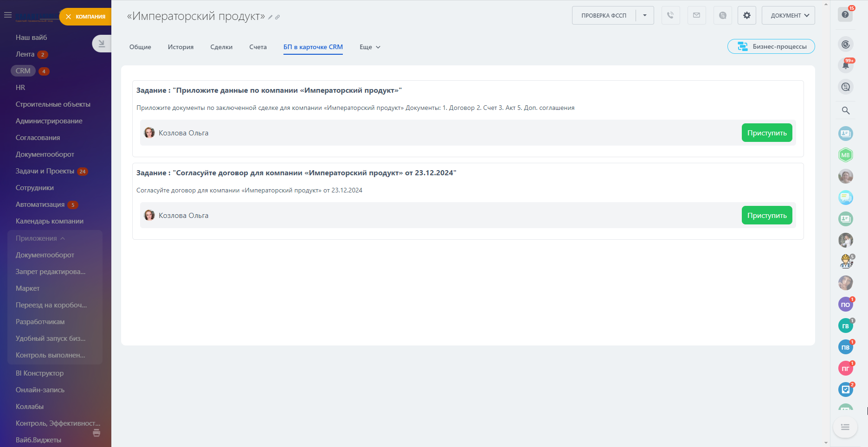The height and width of the screenshot is (447, 868).
Task: Open the pink ПГ chat avatar
Action: point(846,368)
